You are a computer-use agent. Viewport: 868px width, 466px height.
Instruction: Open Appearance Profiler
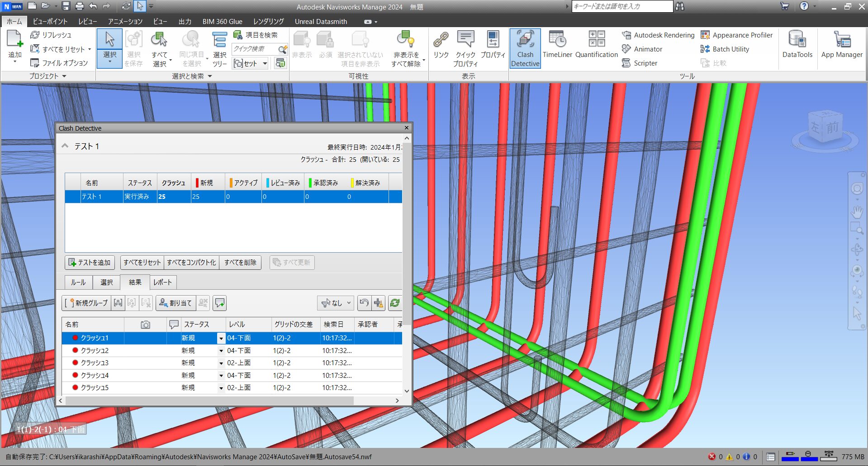pyautogui.click(x=736, y=35)
